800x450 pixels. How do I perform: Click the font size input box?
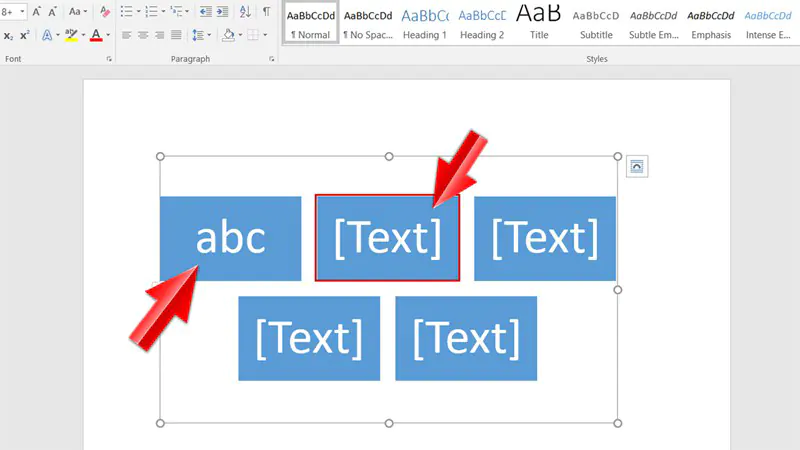point(8,11)
